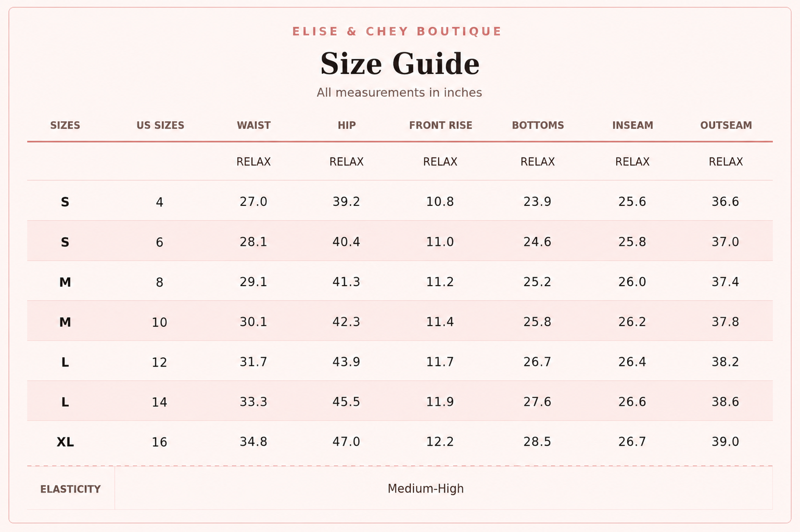Click the Elise & Chey Boutique title
Image resolution: width=800 pixels, height=532 pixels.
(x=397, y=32)
